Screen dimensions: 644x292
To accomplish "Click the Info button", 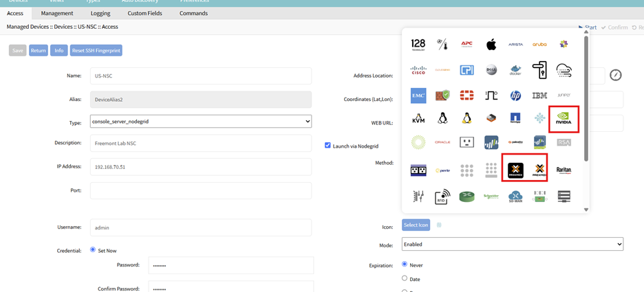I will 59,50.
